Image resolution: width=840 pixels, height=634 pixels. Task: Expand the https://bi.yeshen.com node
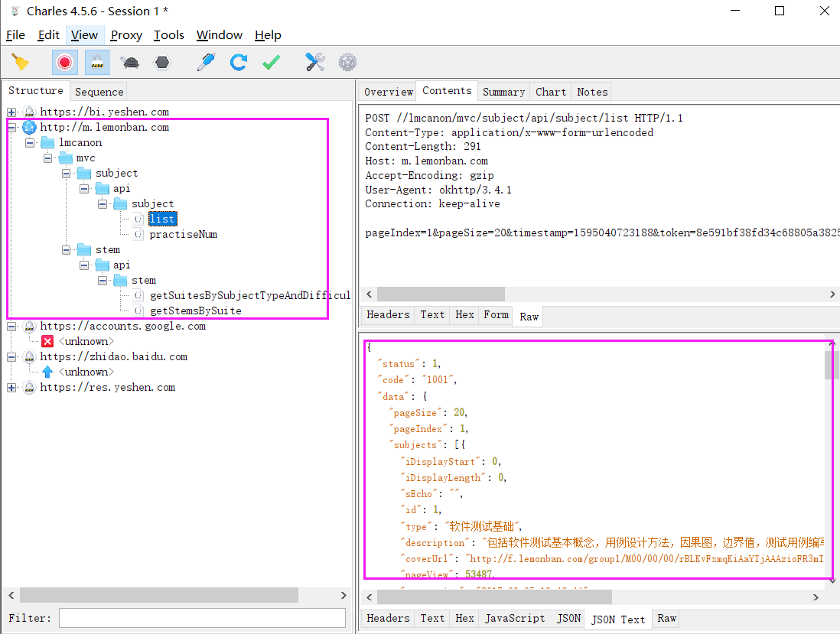(x=11, y=112)
